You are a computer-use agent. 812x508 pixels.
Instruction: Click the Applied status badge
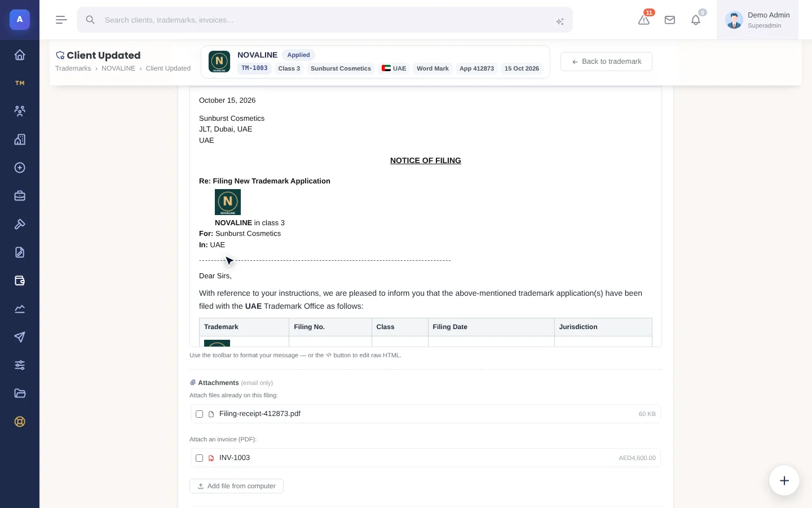click(x=298, y=55)
